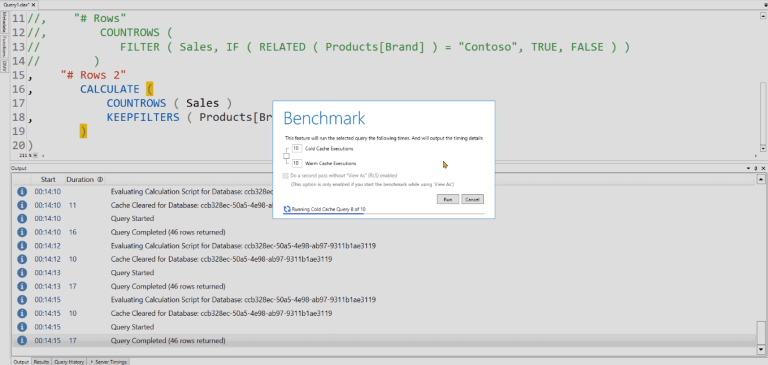Cancel the Benchmark dialog
The width and height of the screenshot is (768, 365).
[x=472, y=199]
